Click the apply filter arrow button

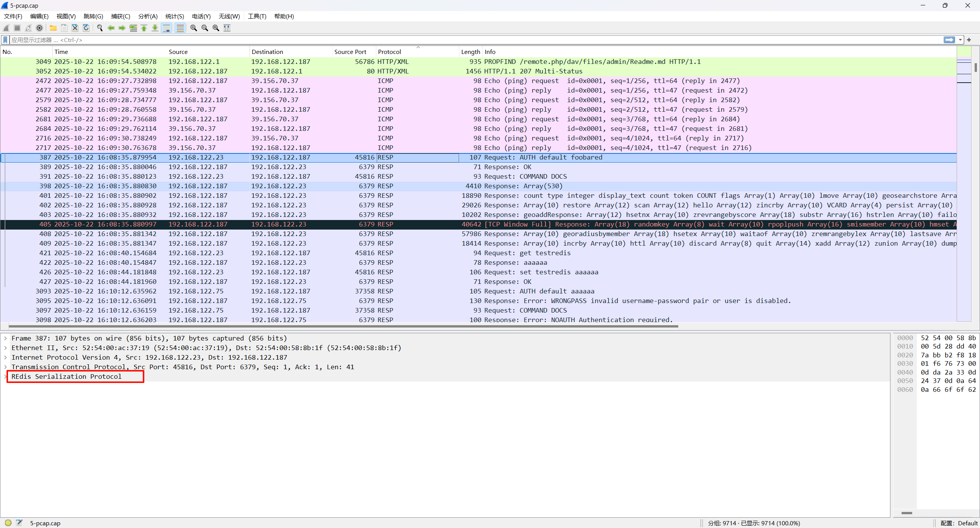(x=949, y=40)
